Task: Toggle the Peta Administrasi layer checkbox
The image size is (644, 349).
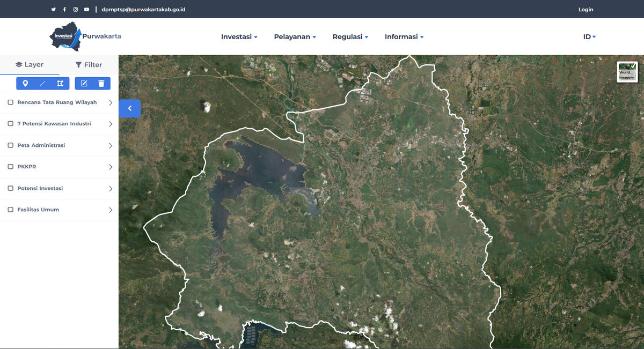Action: [x=10, y=145]
